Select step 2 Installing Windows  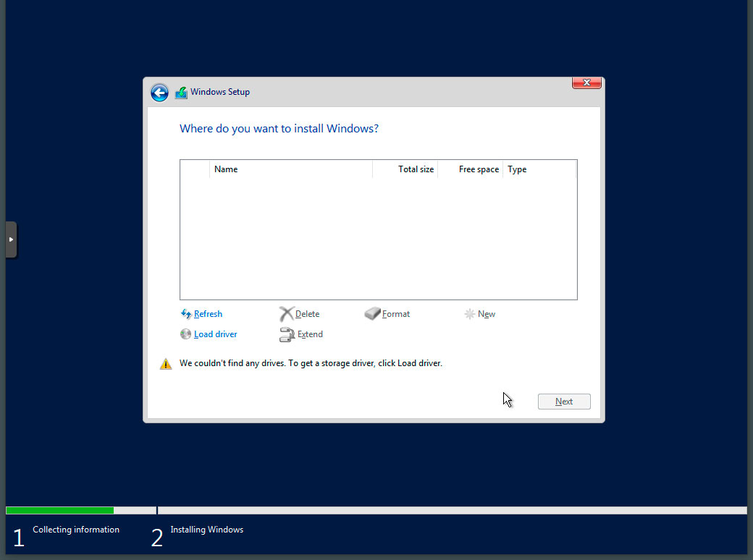206,529
